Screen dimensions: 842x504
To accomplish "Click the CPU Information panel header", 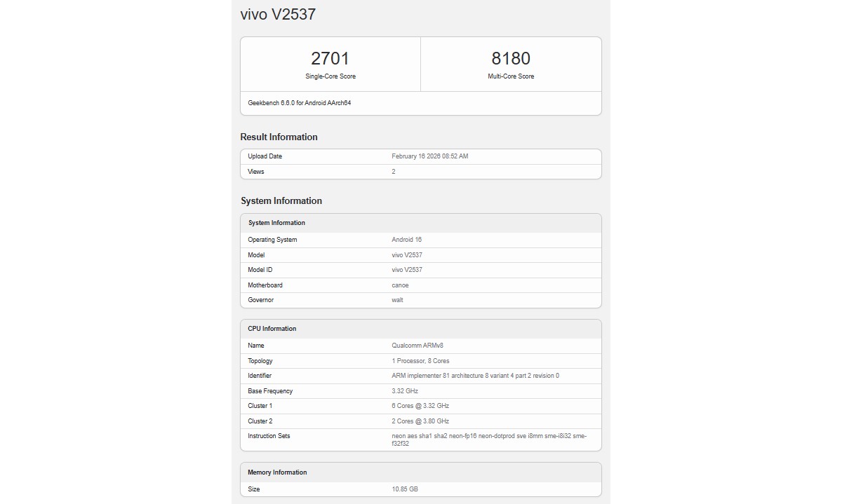I will tap(272, 328).
